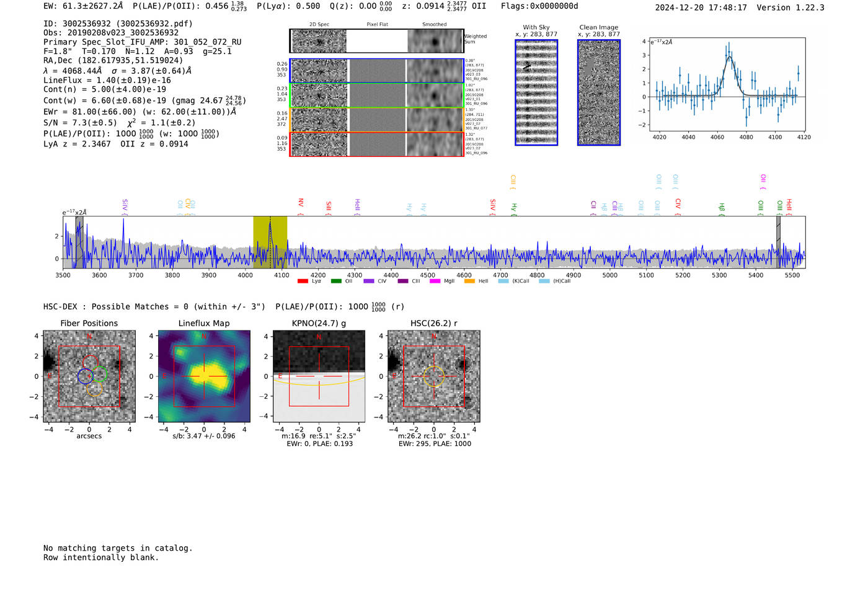Viewport: 868px width, 591px height.
Task: Select the λ = 4068.44Å line
Action: tap(118, 71)
